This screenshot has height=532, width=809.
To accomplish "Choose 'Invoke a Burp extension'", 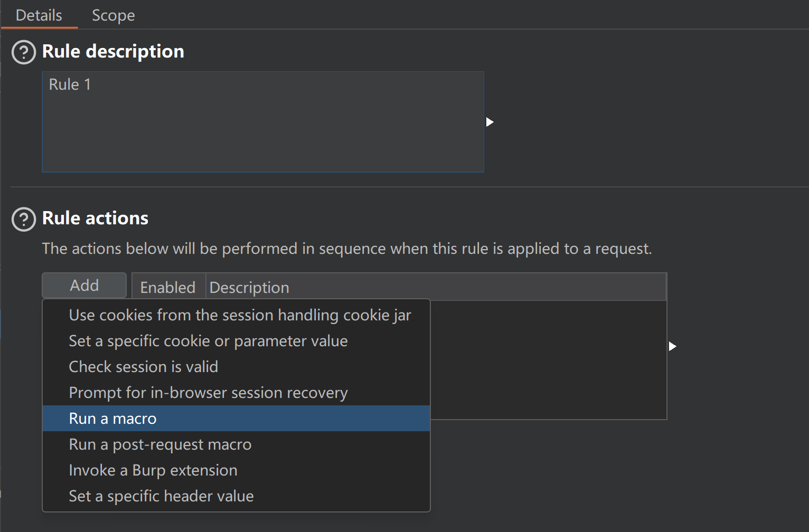I will click(153, 470).
